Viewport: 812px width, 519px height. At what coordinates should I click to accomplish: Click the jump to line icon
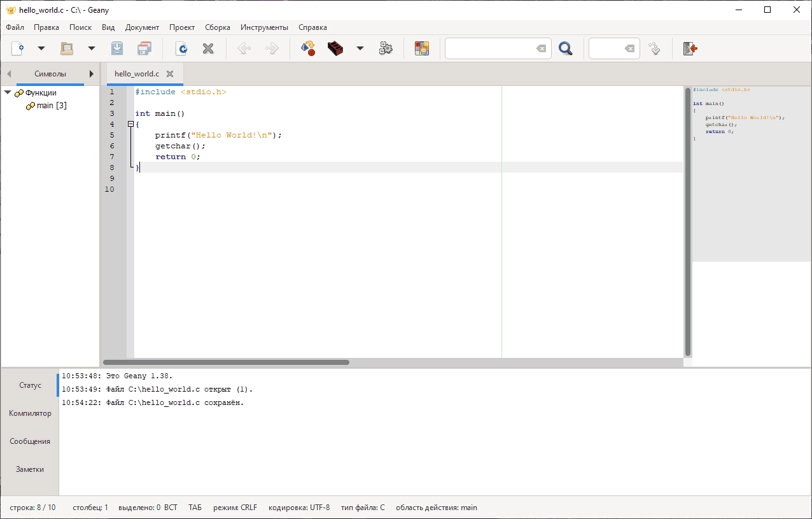(x=655, y=48)
